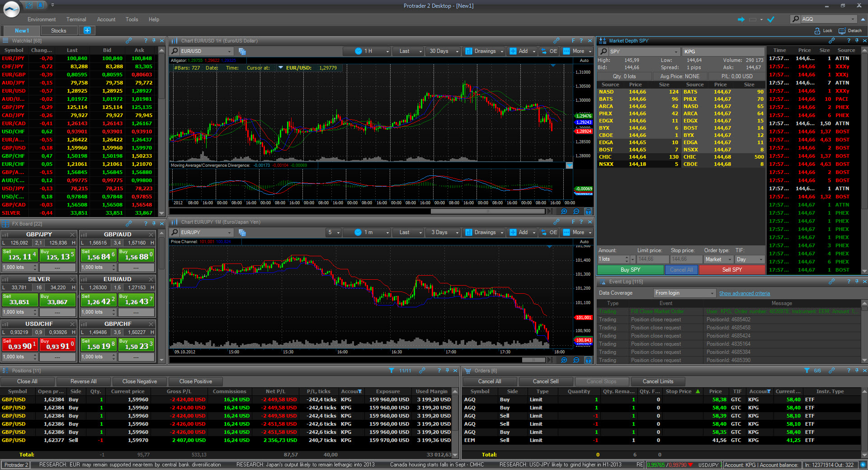Click Detach workspace icon
Viewport: 868px width, 470px height.
click(x=842, y=31)
